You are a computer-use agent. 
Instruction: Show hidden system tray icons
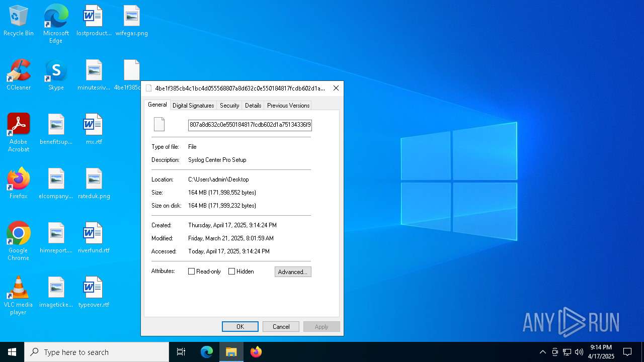542,352
